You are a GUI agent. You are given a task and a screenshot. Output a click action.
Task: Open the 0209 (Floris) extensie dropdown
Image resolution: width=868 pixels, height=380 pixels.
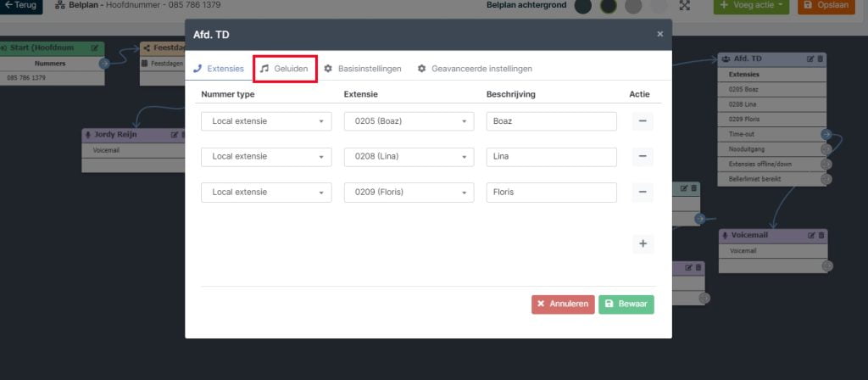409,193
